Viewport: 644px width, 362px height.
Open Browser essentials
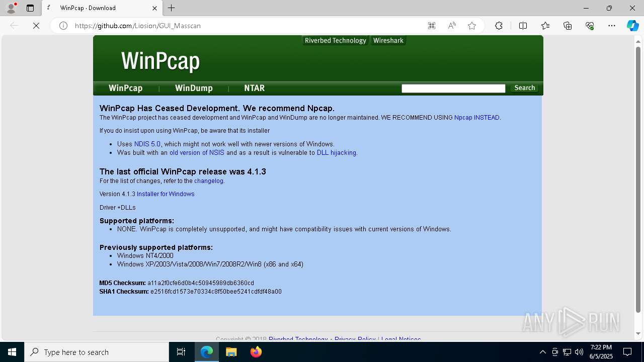(590, 26)
